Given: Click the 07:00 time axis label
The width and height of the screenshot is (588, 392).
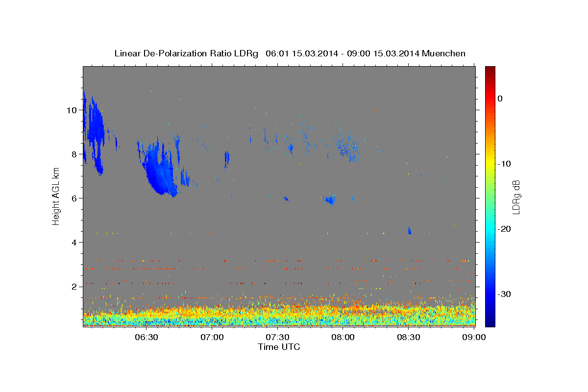Looking at the screenshot, I should tap(212, 337).
